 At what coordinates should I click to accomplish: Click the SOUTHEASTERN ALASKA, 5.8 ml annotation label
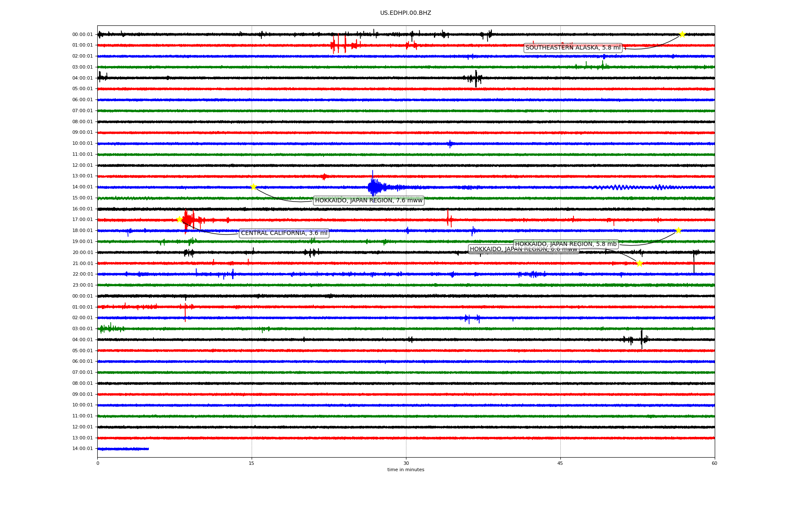pos(573,48)
